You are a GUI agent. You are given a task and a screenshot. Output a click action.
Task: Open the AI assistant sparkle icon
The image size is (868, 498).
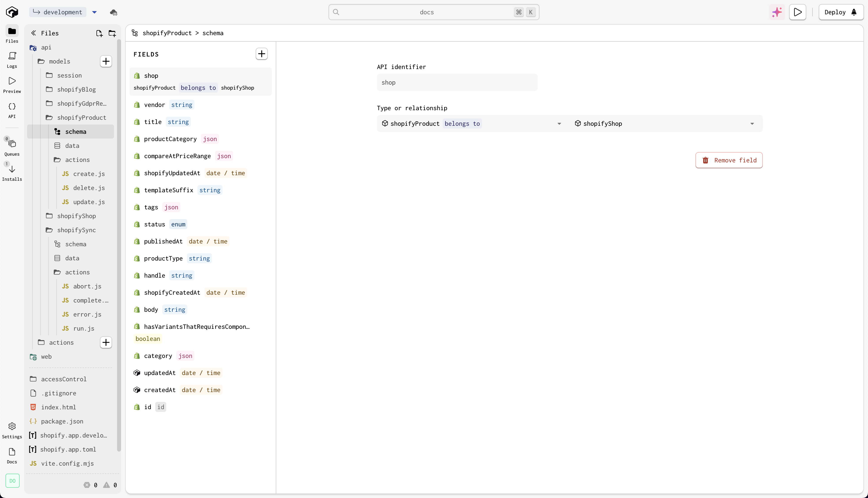tap(777, 12)
